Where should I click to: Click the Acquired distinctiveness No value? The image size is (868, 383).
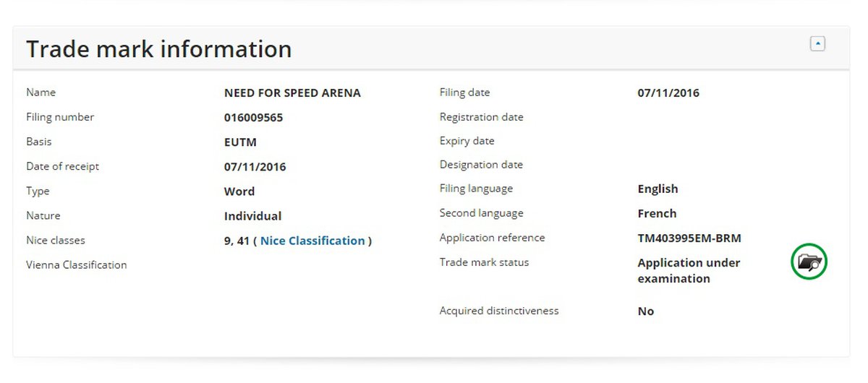(645, 311)
